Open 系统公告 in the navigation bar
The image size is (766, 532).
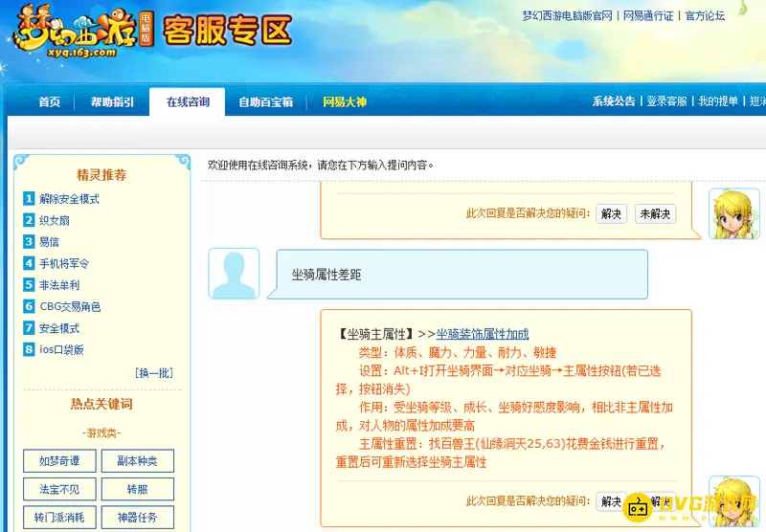pos(614,101)
